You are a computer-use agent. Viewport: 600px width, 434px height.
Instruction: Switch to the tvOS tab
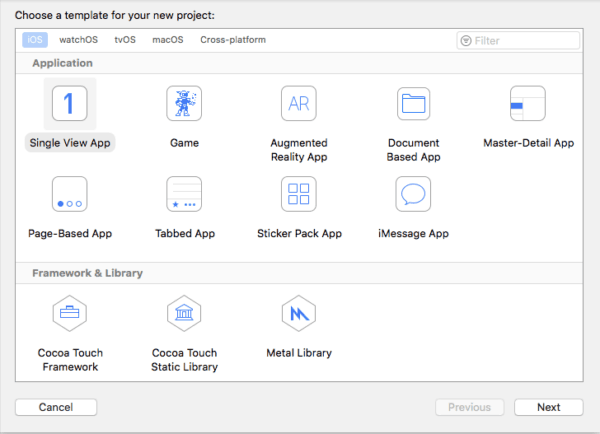(x=125, y=40)
